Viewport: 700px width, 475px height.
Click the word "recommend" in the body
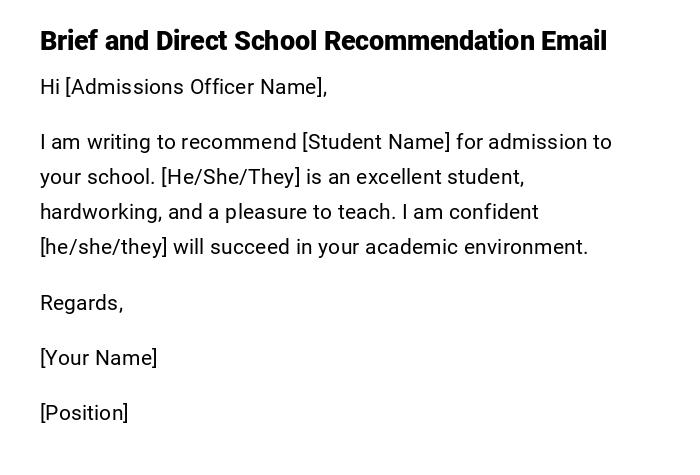tap(248, 142)
